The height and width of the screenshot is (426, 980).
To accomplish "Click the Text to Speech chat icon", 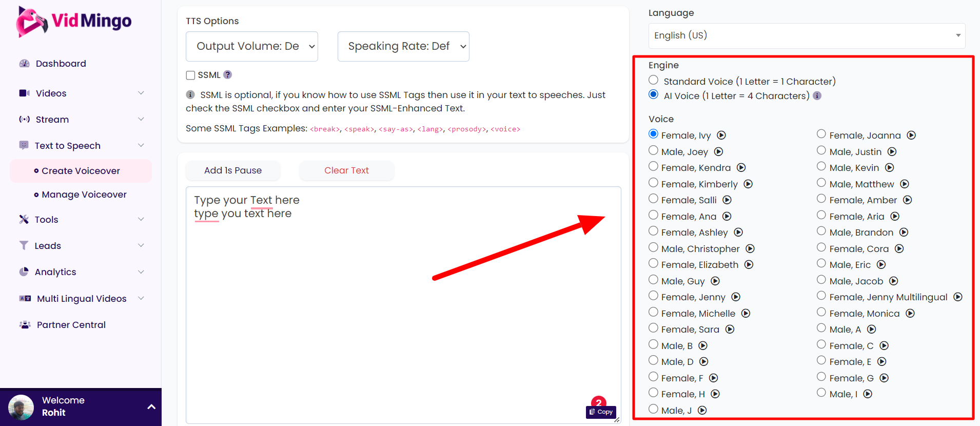I will (24, 145).
